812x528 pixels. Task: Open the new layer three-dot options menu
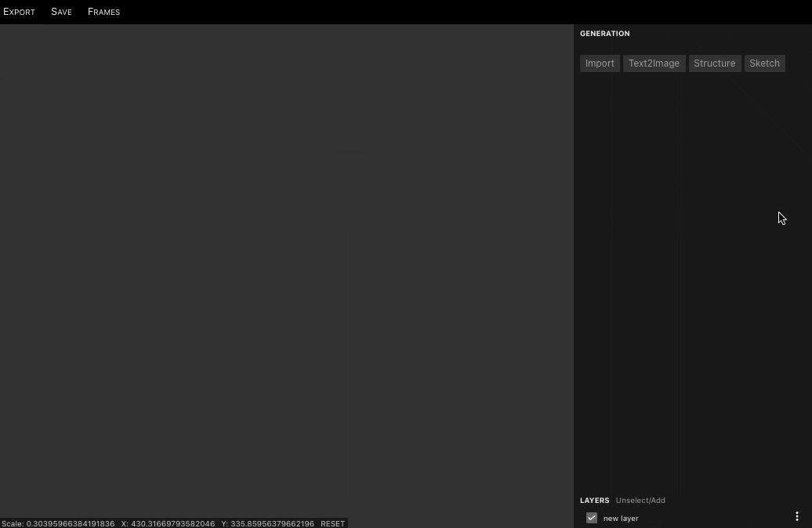(x=797, y=517)
